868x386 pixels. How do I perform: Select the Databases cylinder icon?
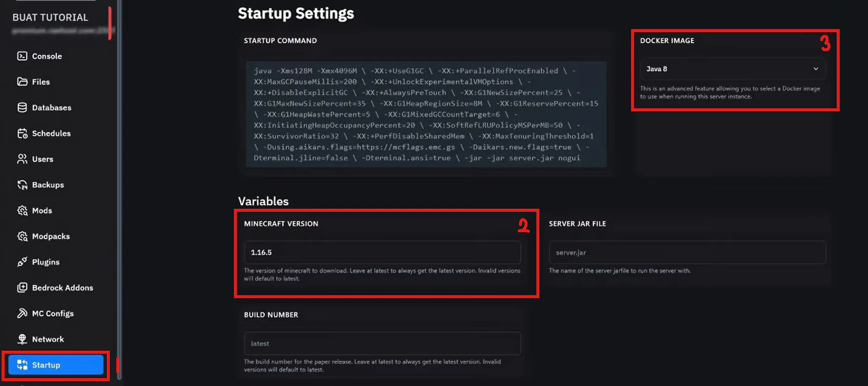click(22, 107)
